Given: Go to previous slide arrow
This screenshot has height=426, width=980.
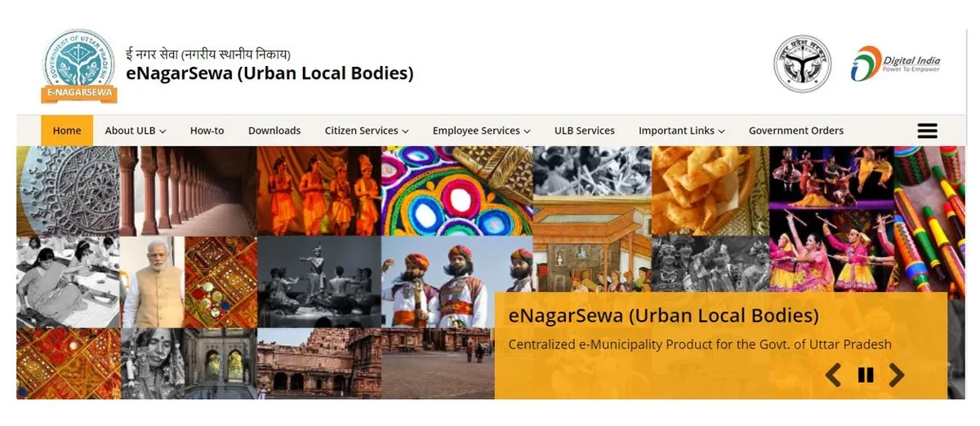Looking at the screenshot, I should pyautogui.click(x=833, y=375).
